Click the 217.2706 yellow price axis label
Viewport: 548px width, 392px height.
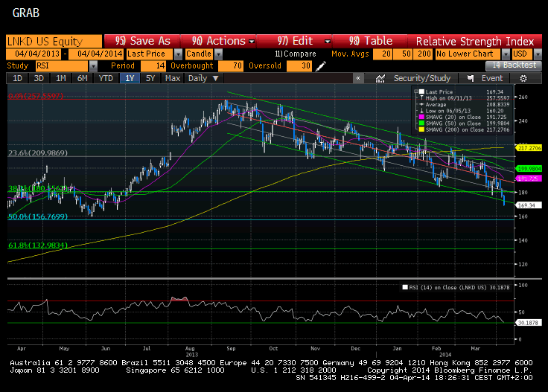point(529,148)
